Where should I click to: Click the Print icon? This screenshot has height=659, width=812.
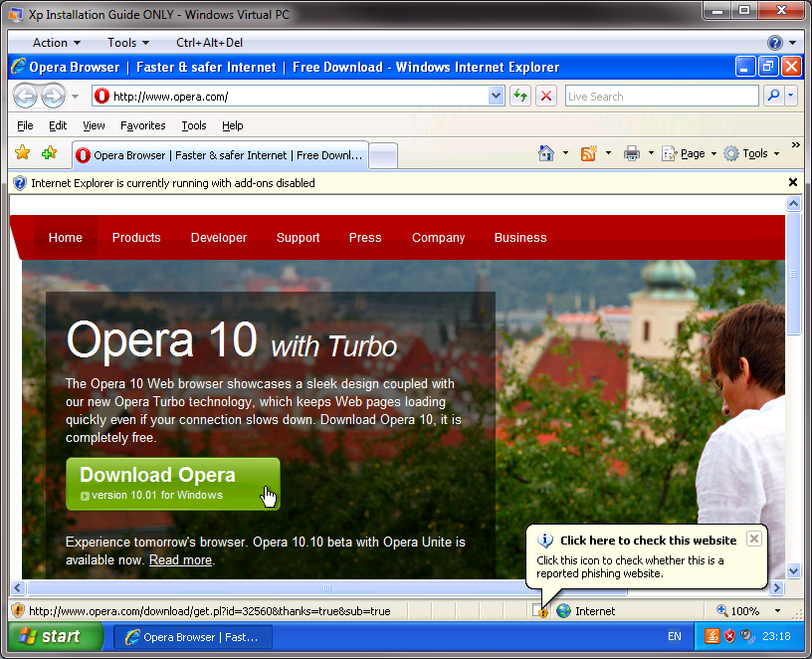(x=632, y=153)
